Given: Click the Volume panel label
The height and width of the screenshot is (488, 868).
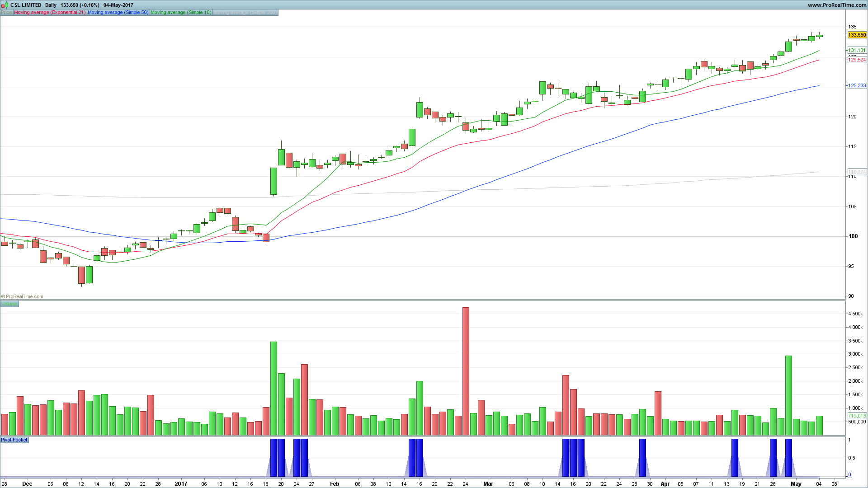Looking at the screenshot, I should (x=9, y=304).
